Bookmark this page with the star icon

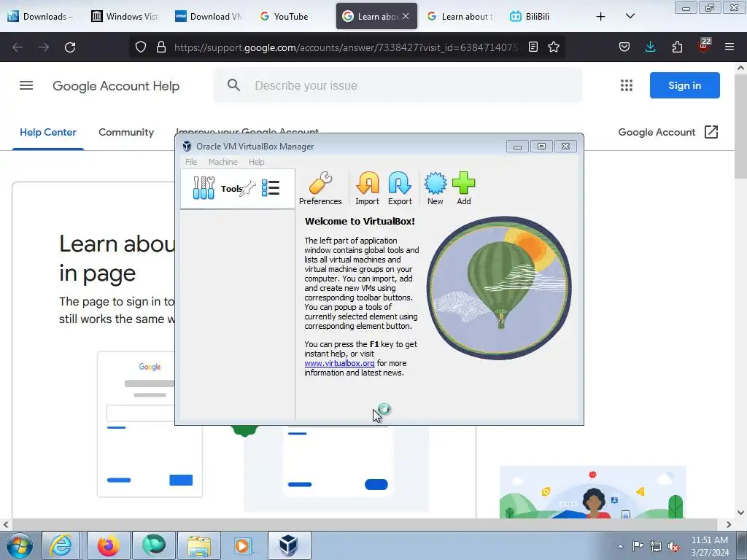[553, 47]
